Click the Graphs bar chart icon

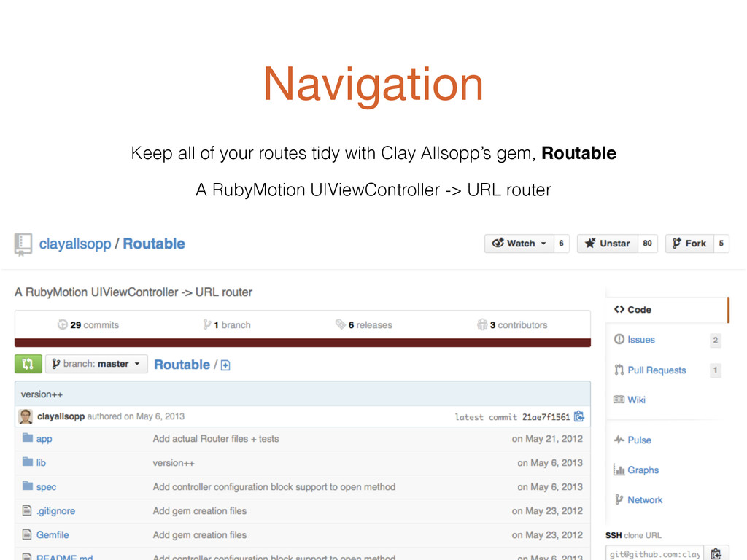tap(619, 470)
